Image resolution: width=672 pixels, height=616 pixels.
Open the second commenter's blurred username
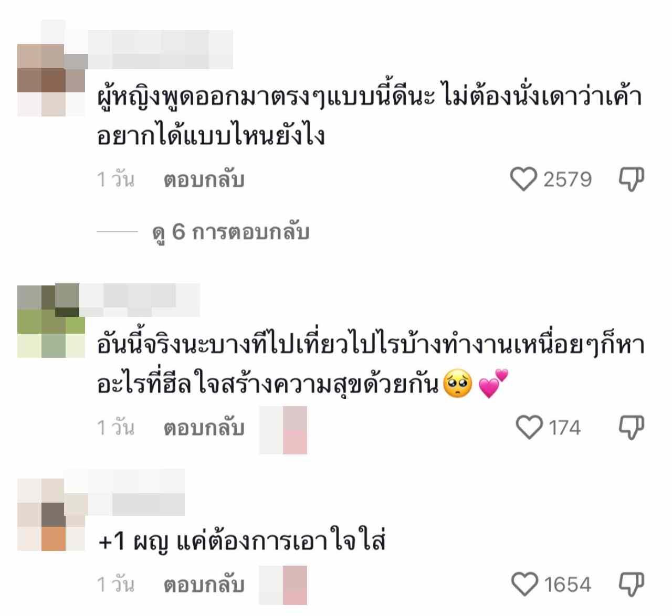click(x=140, y=300)
